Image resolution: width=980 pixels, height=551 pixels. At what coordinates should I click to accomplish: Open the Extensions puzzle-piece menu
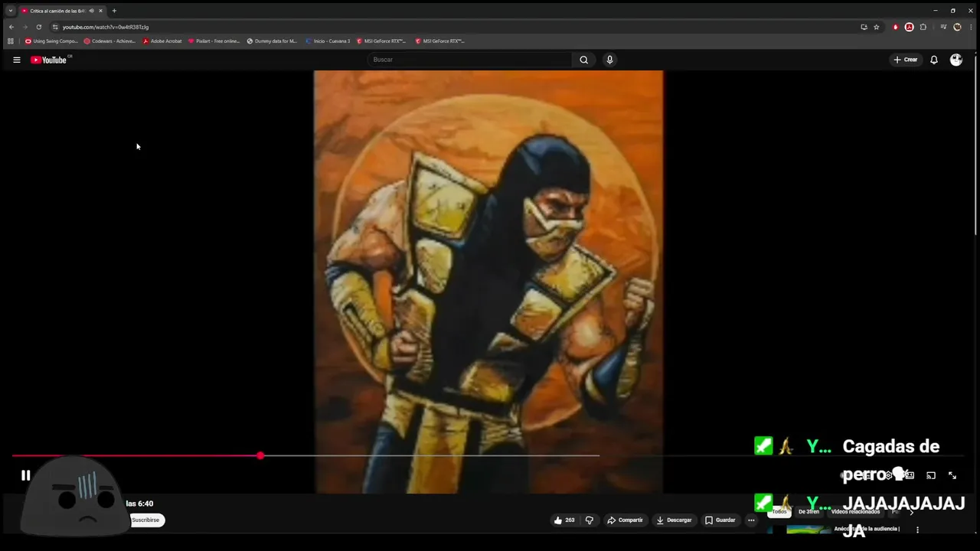[923, 27]
